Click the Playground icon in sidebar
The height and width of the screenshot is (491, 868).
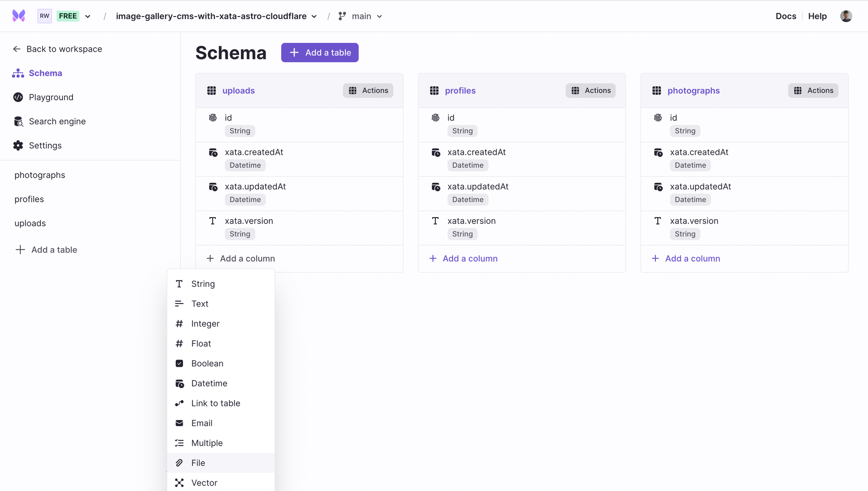click(x=18, y=97)
